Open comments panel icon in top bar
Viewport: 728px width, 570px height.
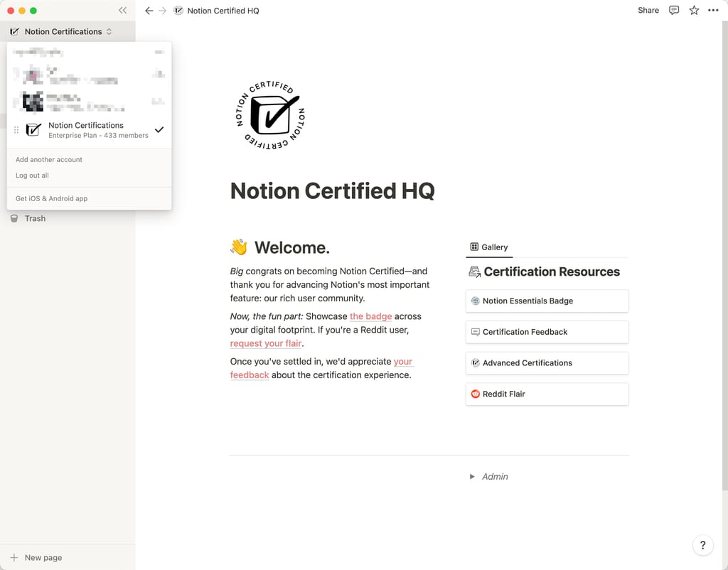click(x=674, y=10)
